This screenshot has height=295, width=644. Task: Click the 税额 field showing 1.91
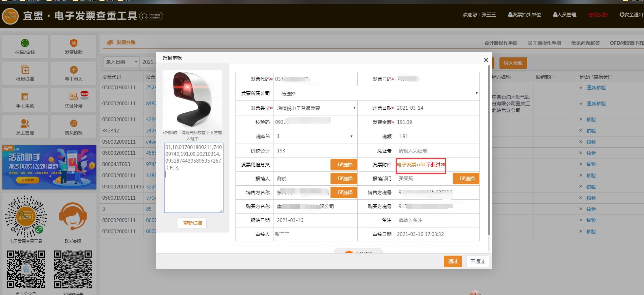pos(437,136)
